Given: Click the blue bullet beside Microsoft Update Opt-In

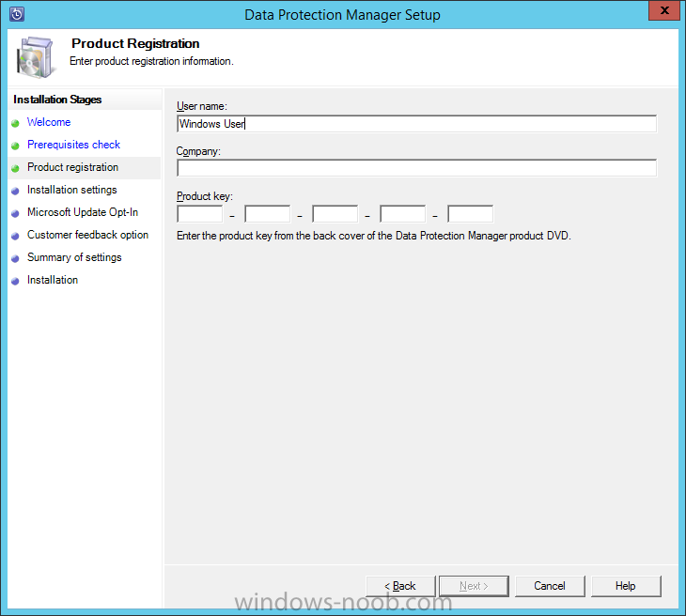Looking at the screenshot, I should 15,213.
